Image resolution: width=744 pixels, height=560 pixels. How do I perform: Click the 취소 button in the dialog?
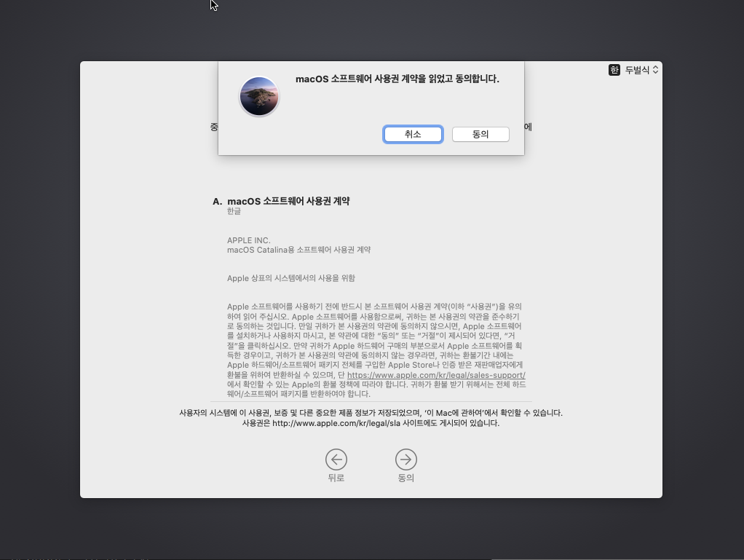pyautogui.click(x=413, y=134)
